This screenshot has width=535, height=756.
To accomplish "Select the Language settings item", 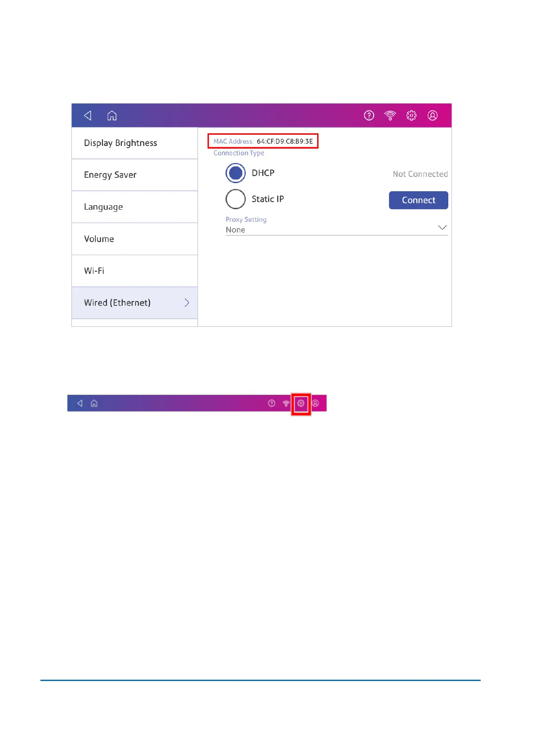I will click(134, 207).
